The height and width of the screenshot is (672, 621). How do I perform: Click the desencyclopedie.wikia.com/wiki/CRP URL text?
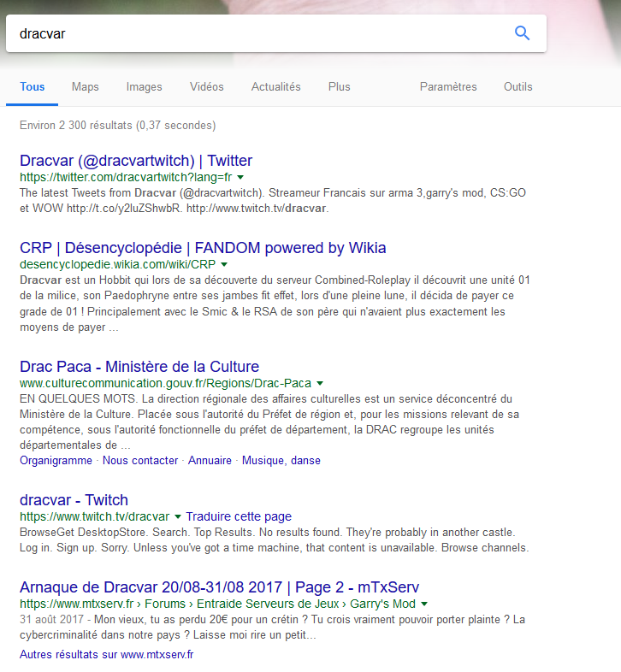pos(117,264)
